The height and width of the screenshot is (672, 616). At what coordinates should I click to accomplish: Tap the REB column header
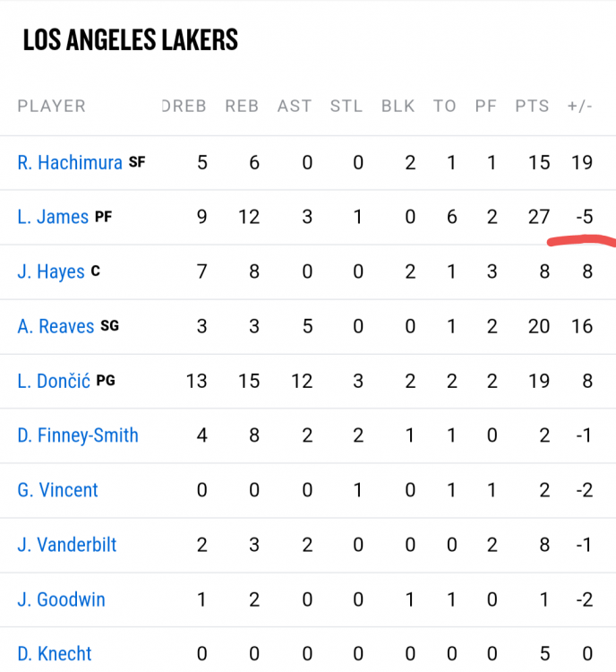[242, 106]
